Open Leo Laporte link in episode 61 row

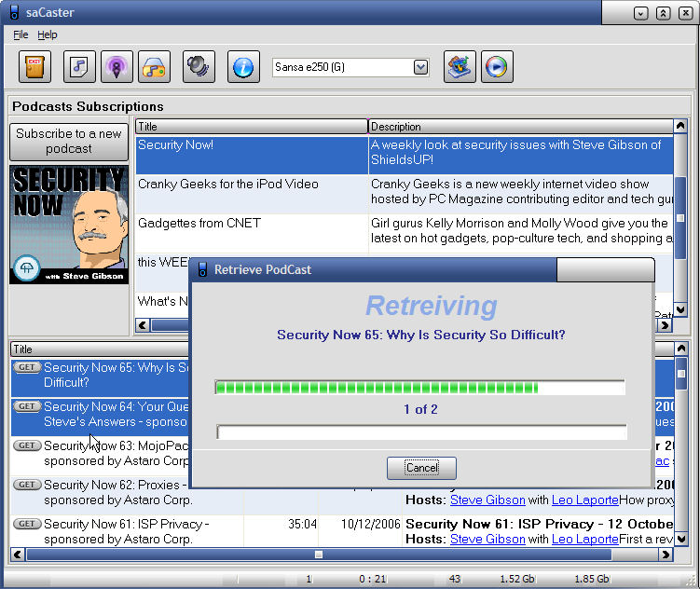click(x=584, y=539)
